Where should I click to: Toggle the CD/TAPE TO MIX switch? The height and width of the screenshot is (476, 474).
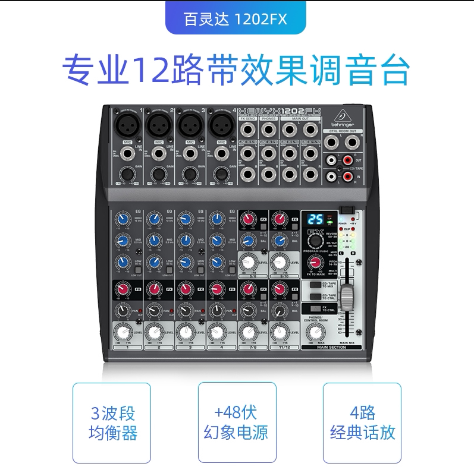coord(316,285)
